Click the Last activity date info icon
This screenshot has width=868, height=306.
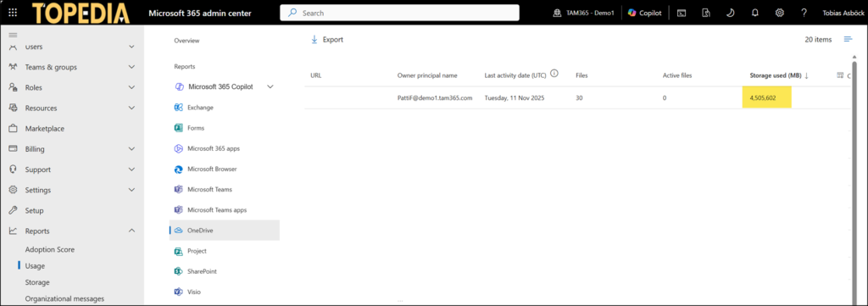click(554, 74)
